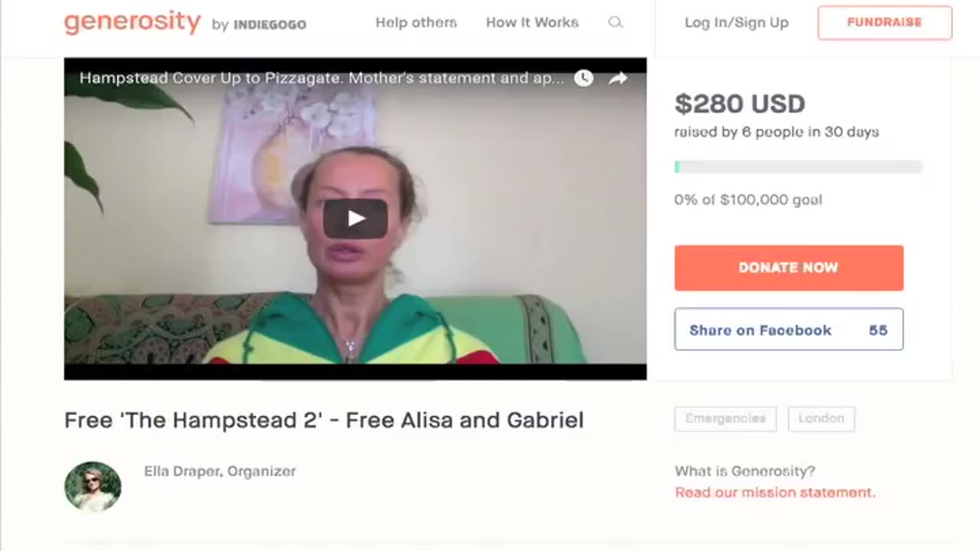Play the Hampstead video
Image resolution: width=980 pixels, height=551 pixels.
tap(354, 219)
